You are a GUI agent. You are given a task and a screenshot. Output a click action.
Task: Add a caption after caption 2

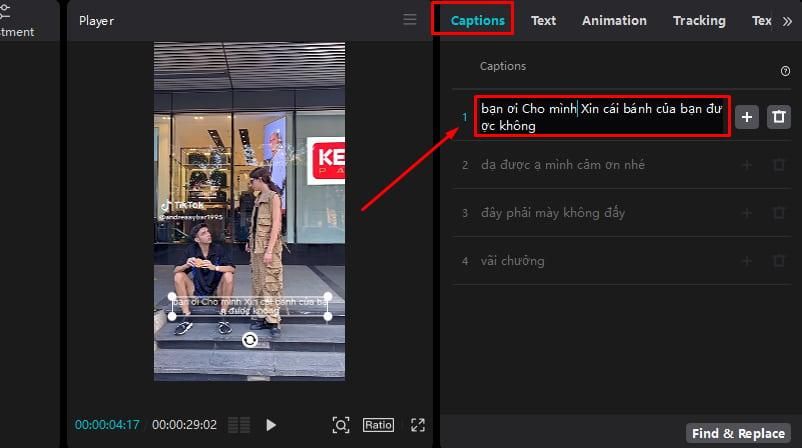747,165
